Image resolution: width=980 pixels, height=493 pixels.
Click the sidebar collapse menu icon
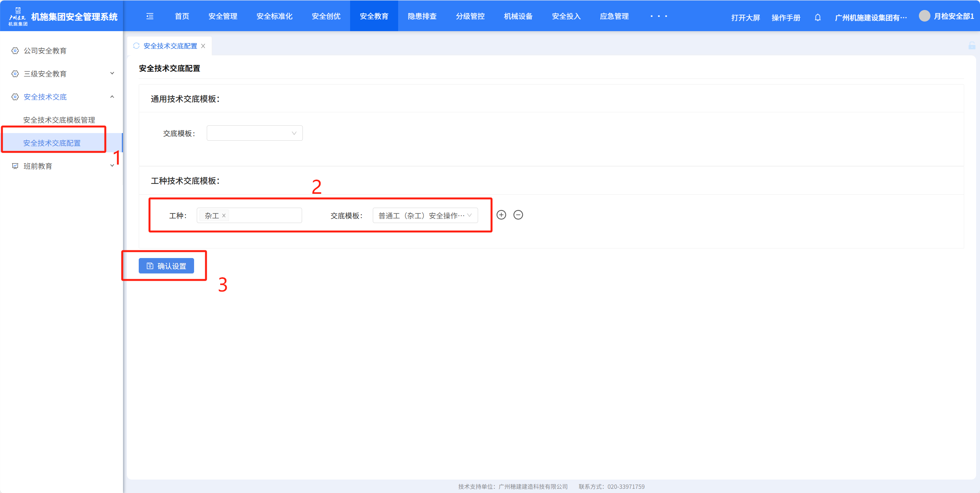(x=150, y=16)
